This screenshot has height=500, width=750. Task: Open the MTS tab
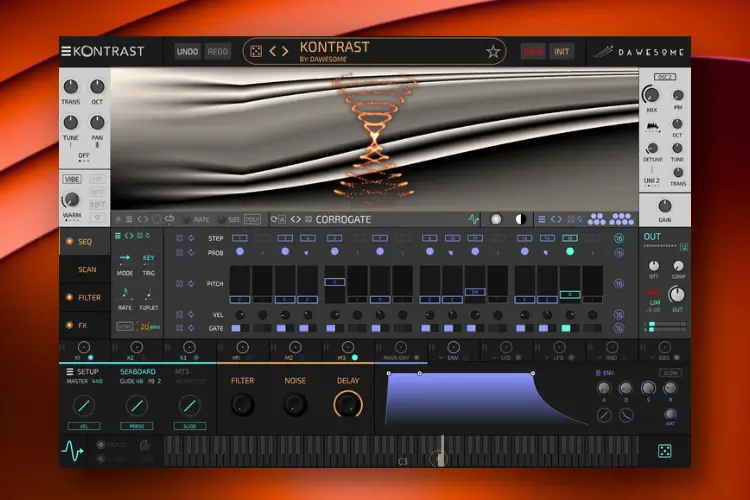click(x=182, y=372)
